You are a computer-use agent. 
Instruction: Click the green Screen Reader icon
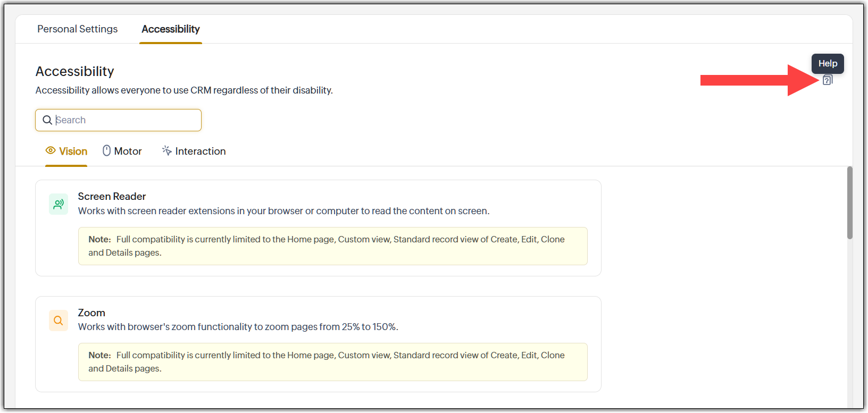pyautogui.click(x=59, y=204)
